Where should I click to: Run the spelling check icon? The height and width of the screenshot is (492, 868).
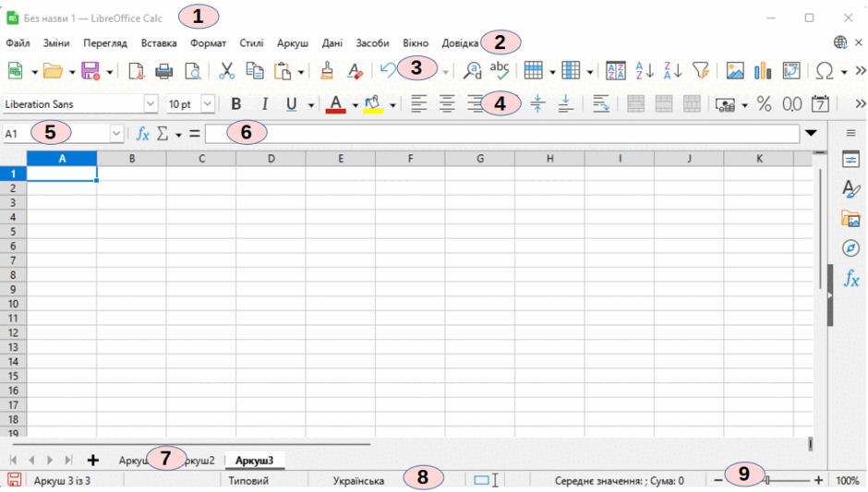point(500,71)
